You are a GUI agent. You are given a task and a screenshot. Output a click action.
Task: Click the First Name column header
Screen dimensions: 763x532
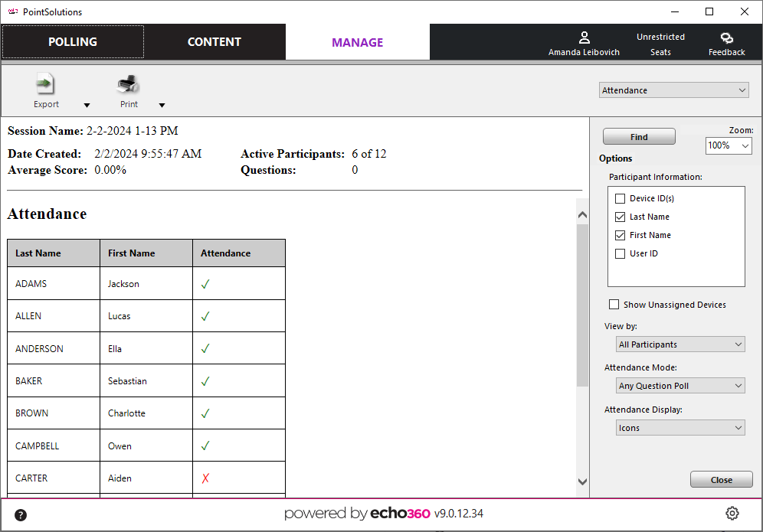point(146,253)
